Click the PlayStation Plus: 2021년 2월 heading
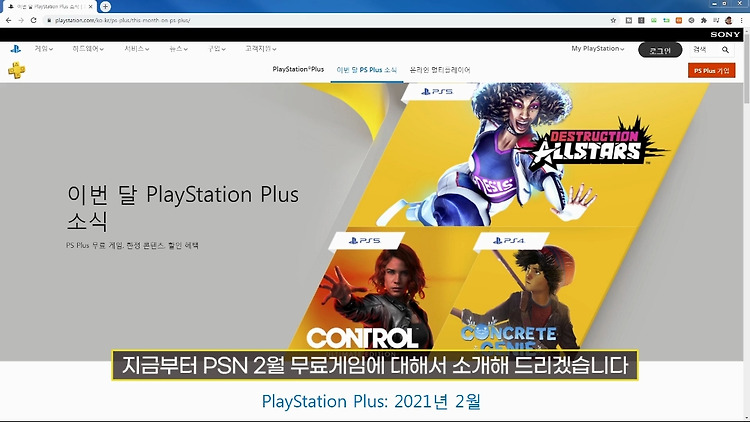750x422 pixels. click(371, 401)
